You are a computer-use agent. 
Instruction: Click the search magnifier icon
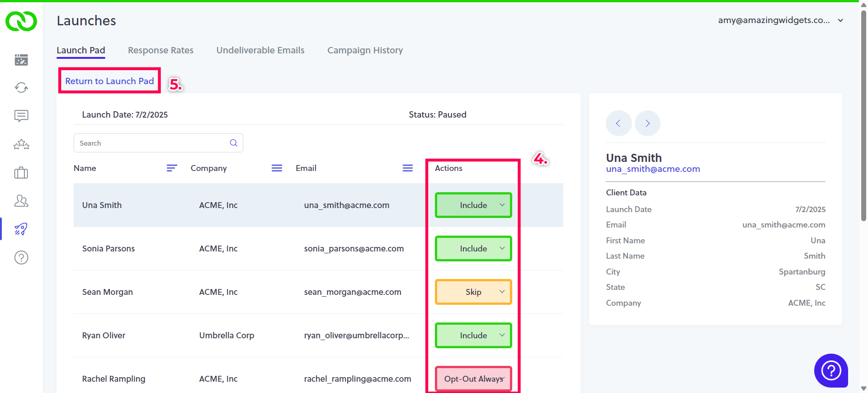point(234,143)
